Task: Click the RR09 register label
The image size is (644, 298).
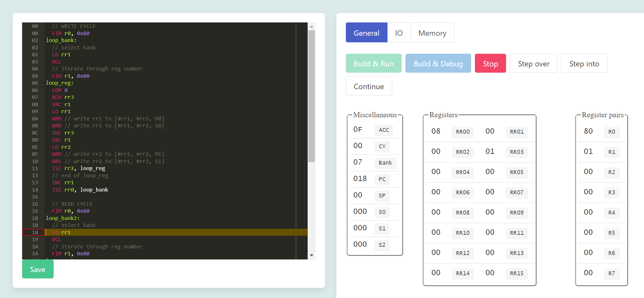Action: tap(517, 213)
